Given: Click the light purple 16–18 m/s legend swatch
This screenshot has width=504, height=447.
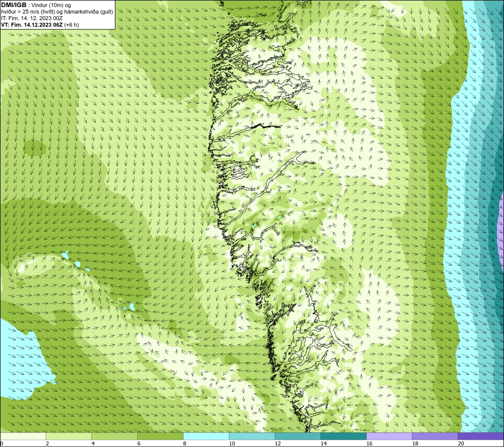Looking at the screenshot, I should 389,436.
